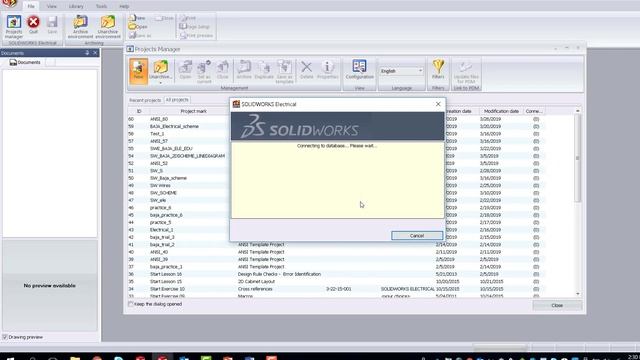640x360 pixels.
Task: Click Design Rule Checks description cell
Action: (279, 274)
